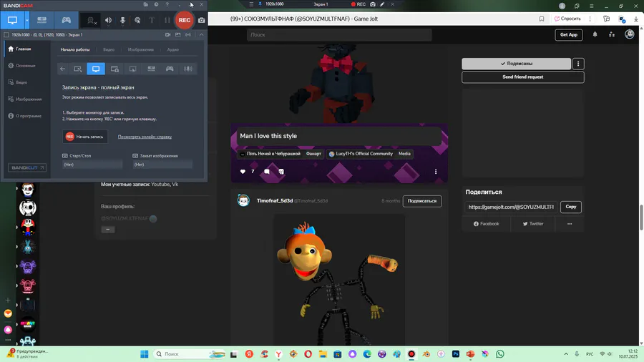
Task: Open Посмотреть онлайн-справку link
Action: (x=145, y=137)
